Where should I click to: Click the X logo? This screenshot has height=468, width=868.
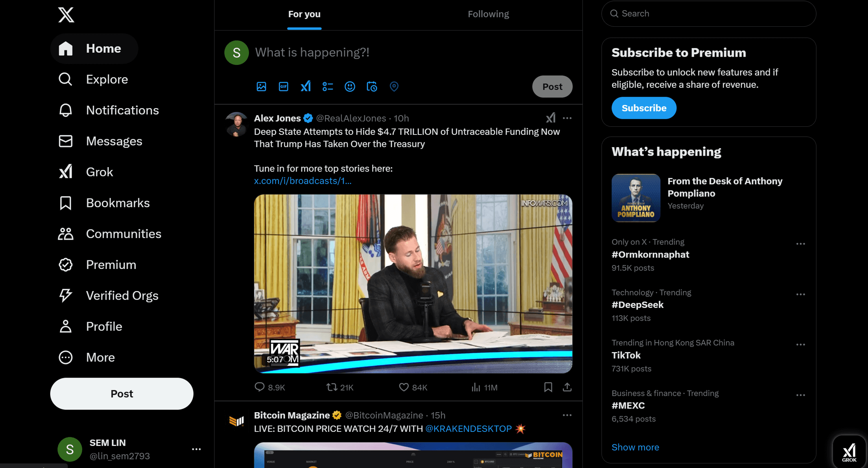66,15
